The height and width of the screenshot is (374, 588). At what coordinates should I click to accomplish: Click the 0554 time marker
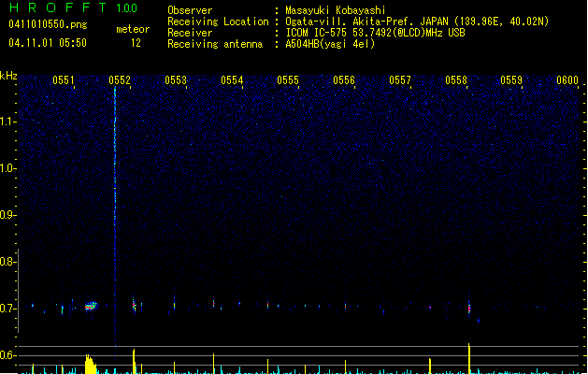[232, 80]
